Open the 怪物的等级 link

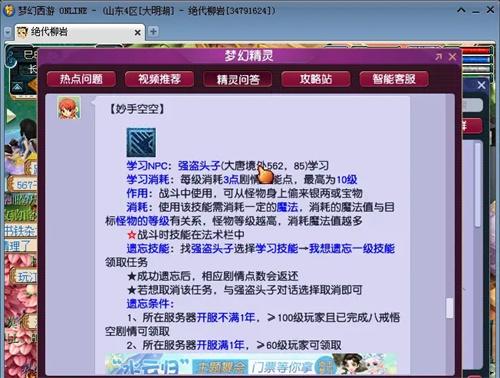click(x=143, y=221)
